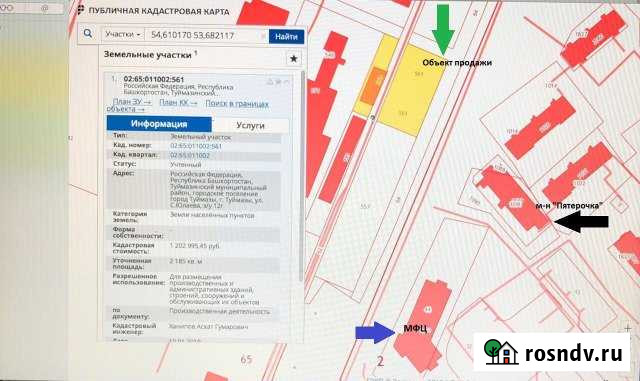Click the green arrow above sale object
Screen dimensions: 640x381
(x=443, y=29)
